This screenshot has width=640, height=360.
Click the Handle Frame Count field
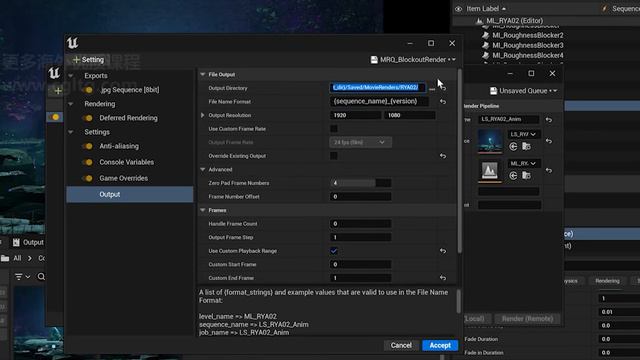coord(360,224)
